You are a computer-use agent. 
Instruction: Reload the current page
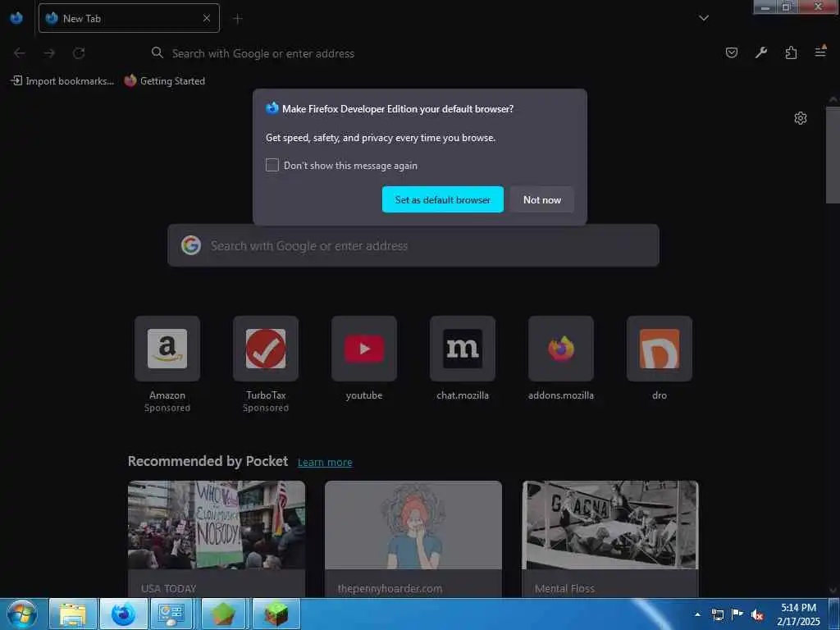coord(79,53)
